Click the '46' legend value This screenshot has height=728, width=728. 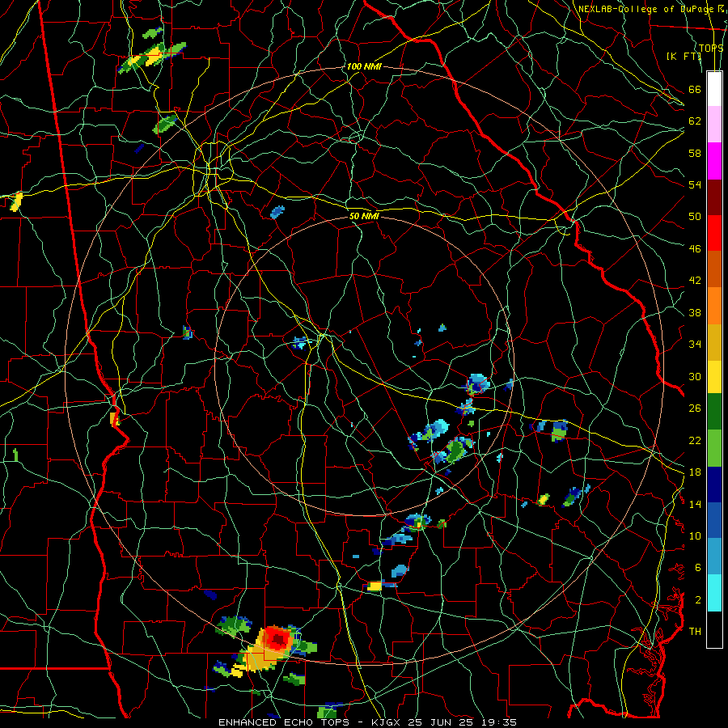coord(695,249)
